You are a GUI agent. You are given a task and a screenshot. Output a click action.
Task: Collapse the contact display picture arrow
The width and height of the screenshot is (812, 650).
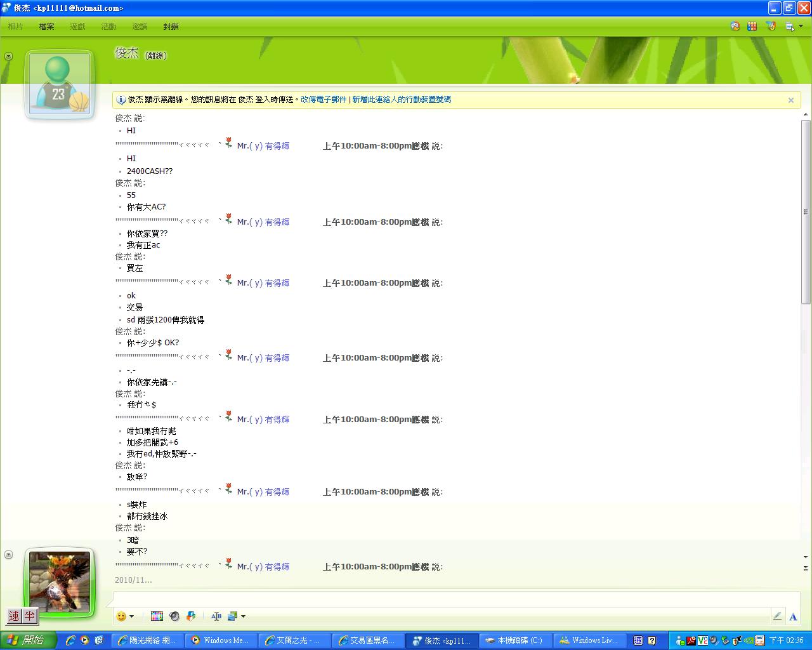click(x=8, y=56)
